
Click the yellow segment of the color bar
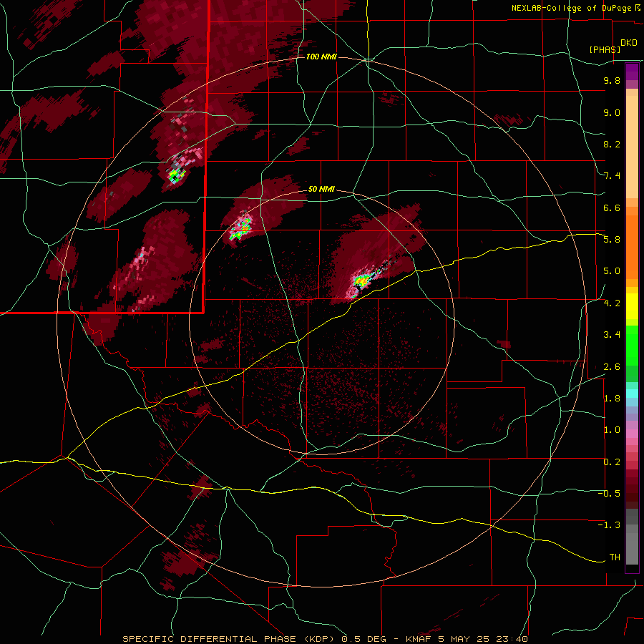click(632, 306)
